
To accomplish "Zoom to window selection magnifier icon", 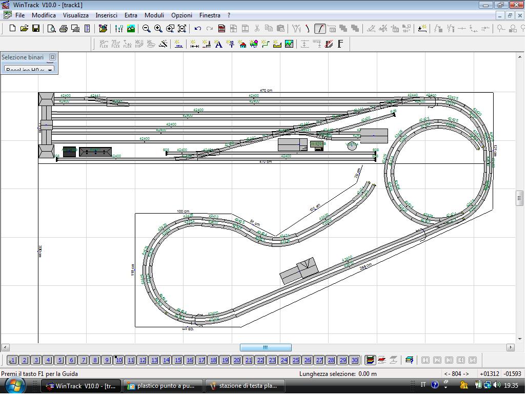I will click(x=170, y=28).
